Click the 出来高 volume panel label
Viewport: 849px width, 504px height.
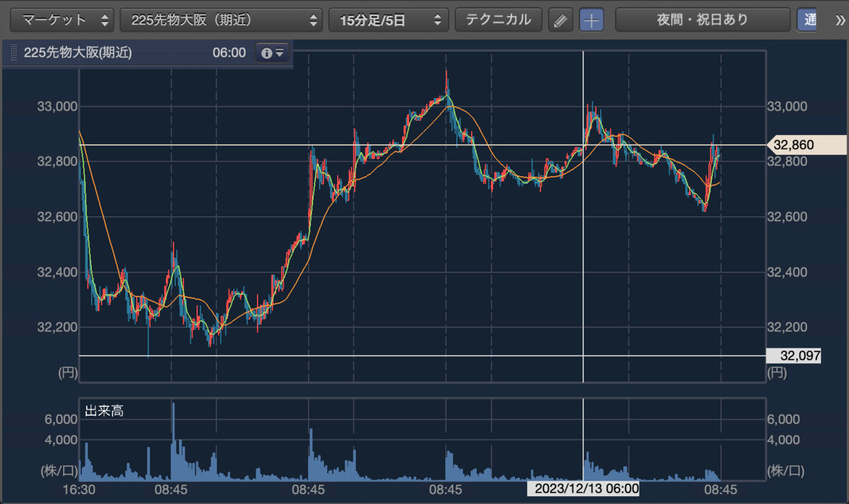point(104,411)
